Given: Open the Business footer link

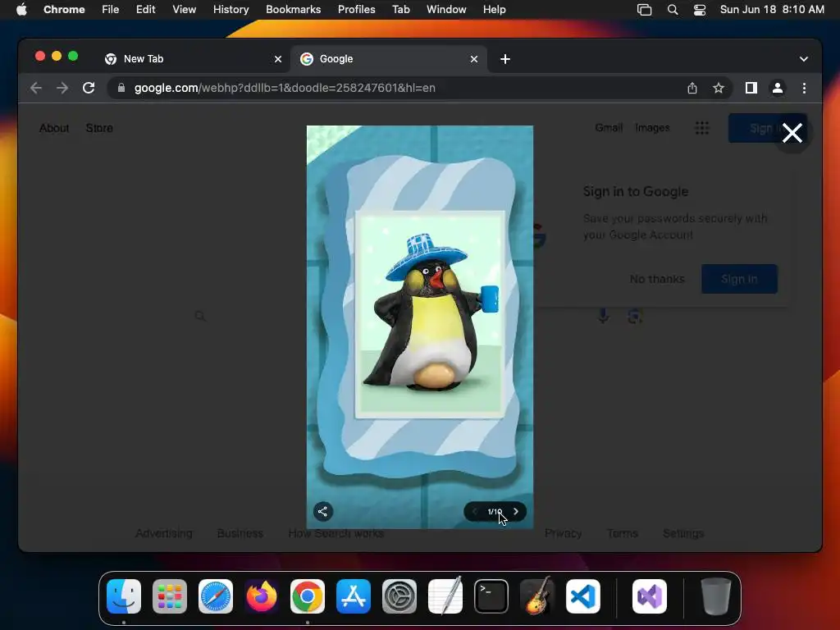Looking at the screenshot, I should (x=240, y=533).
